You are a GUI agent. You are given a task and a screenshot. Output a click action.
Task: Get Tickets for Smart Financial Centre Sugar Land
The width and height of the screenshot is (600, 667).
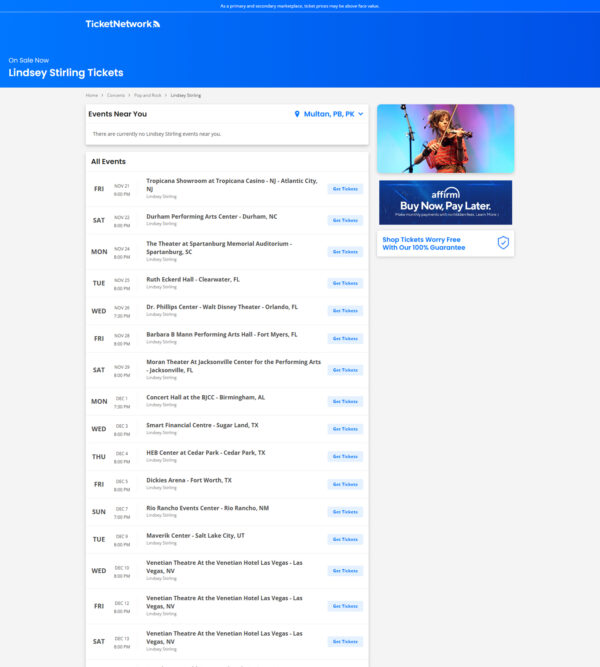tap(345, 429)
